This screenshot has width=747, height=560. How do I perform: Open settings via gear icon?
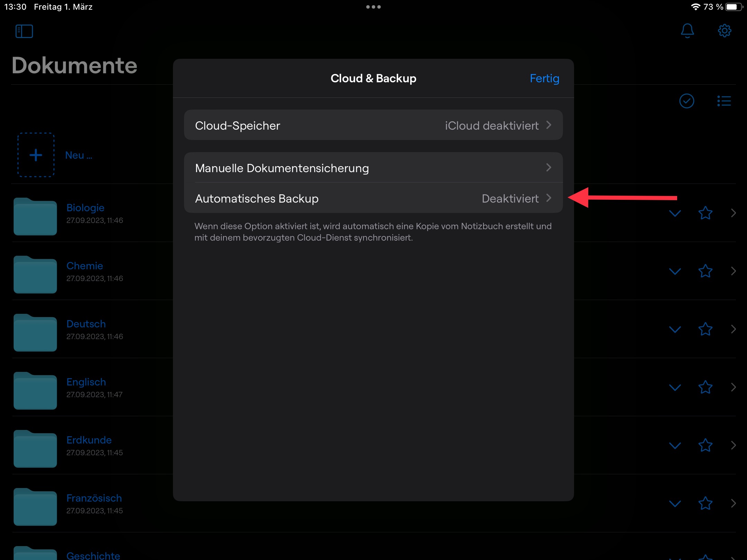click(725, 31)
